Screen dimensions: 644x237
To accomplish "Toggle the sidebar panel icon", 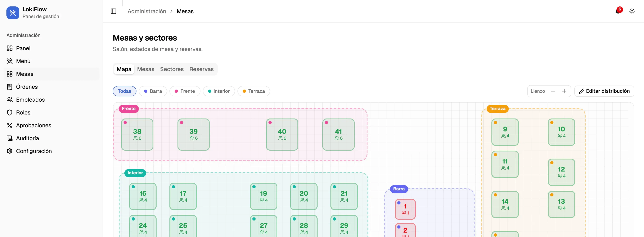I will click(114, 11).
